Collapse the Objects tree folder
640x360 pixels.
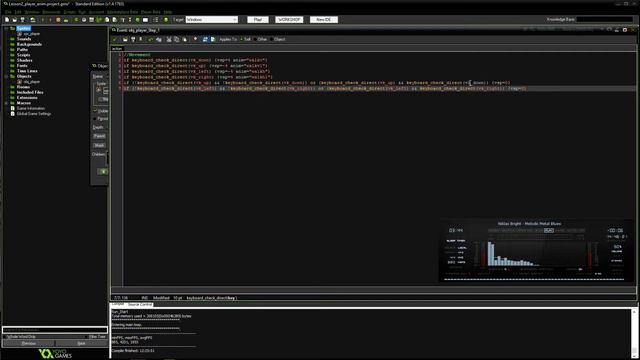[7, 76]
